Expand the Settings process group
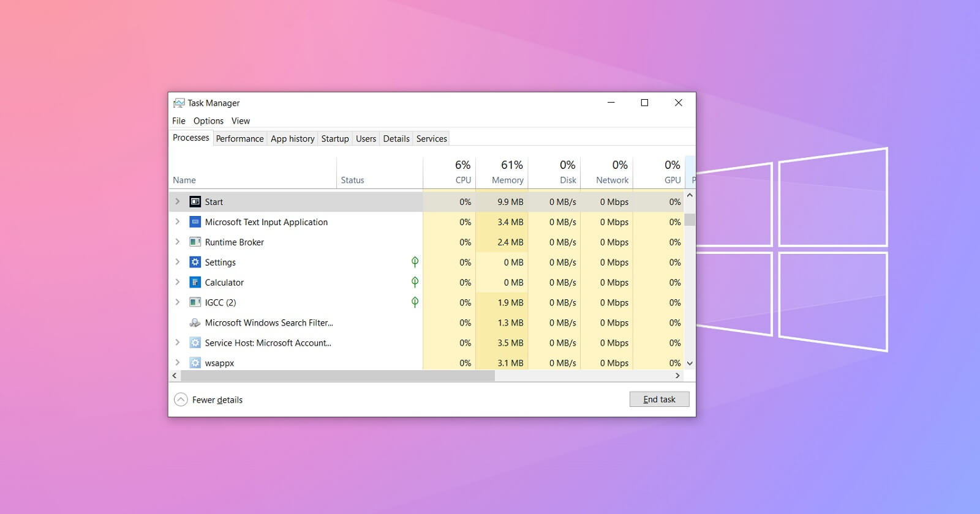Viewport: 980px width, 514px height. [x=178, y=262]
